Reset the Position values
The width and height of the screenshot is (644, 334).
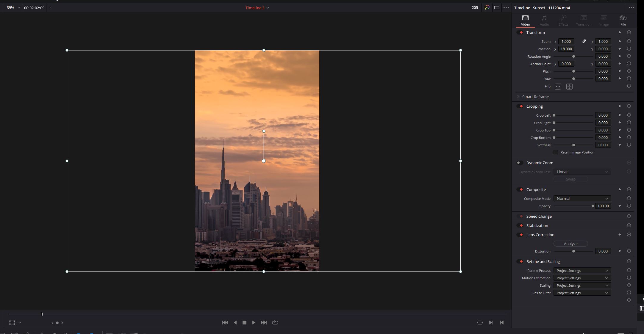pos(629,49)
